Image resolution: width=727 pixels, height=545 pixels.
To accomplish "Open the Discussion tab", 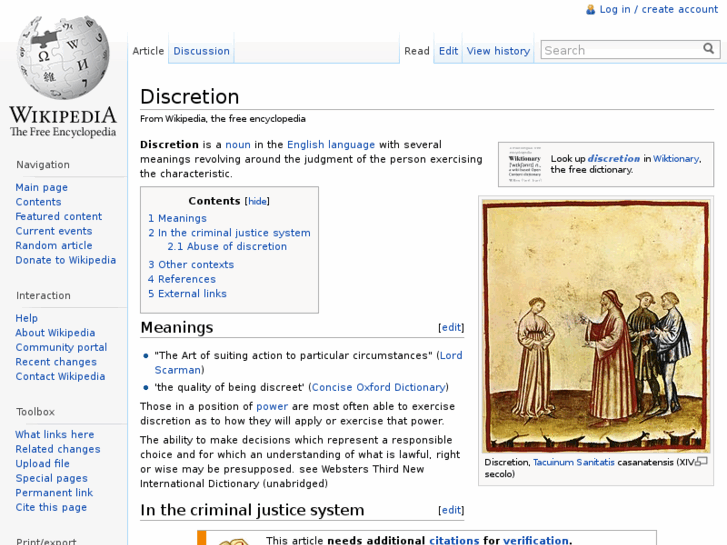I will click(x=201, y=51).
